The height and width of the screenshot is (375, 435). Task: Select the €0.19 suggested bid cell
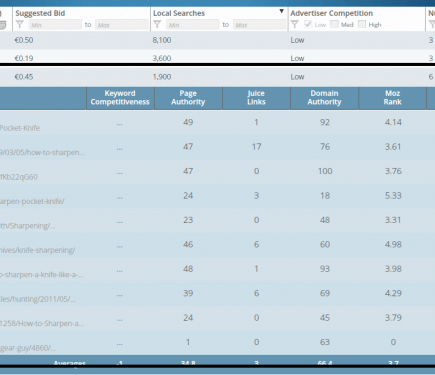tap(24, 58)
